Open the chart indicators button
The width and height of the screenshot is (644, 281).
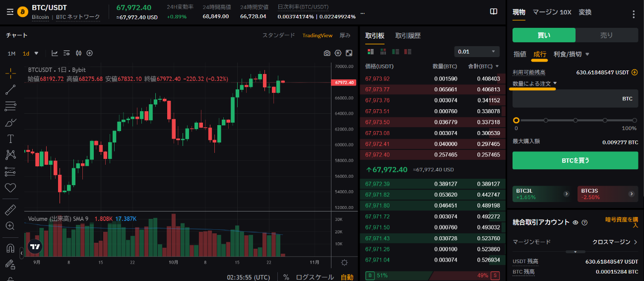55,53
